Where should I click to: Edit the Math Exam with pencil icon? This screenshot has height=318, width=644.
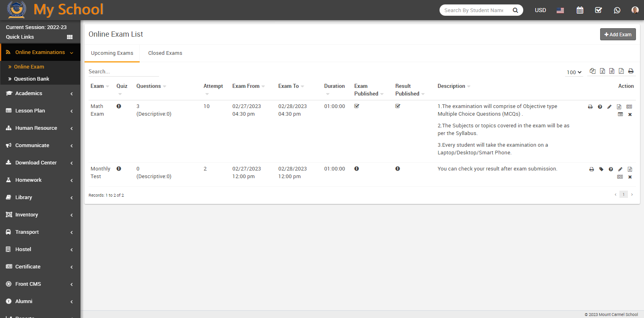point(609,107)
